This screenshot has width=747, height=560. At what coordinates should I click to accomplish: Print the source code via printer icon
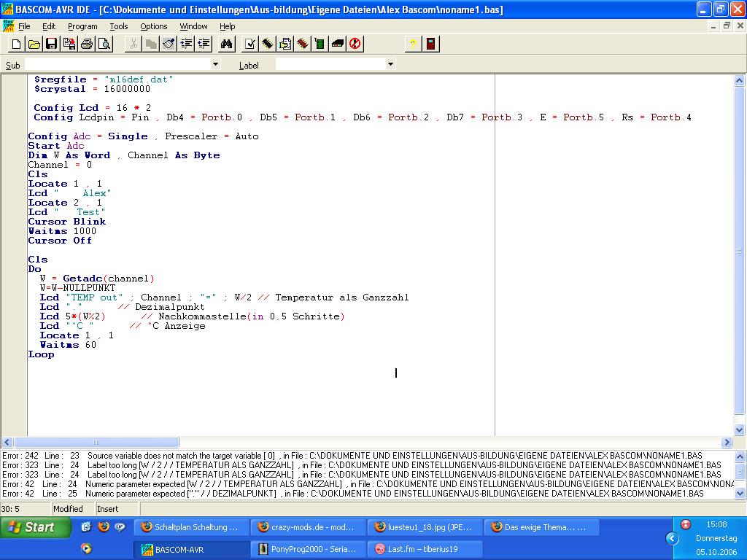pos(87,44)
